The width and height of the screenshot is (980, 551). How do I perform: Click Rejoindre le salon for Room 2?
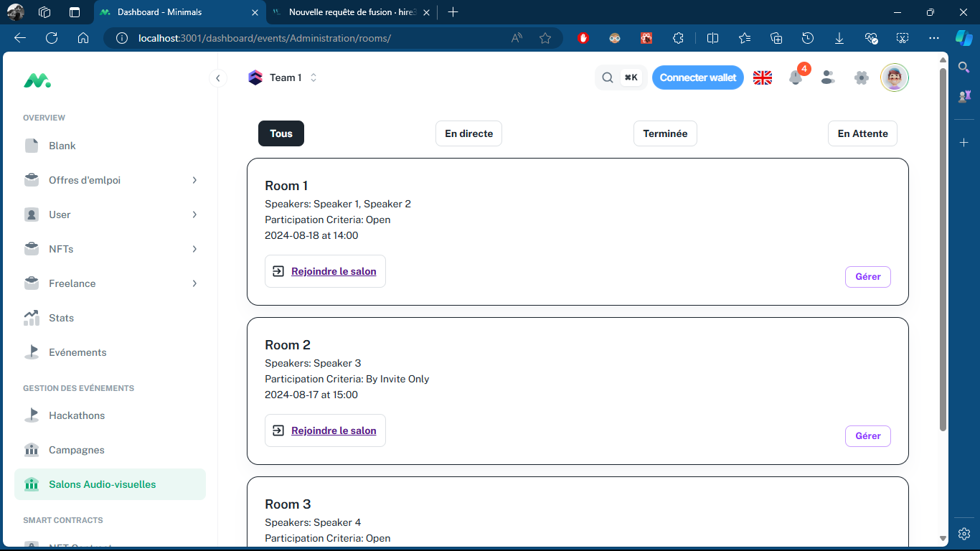(x=325, y=430)
